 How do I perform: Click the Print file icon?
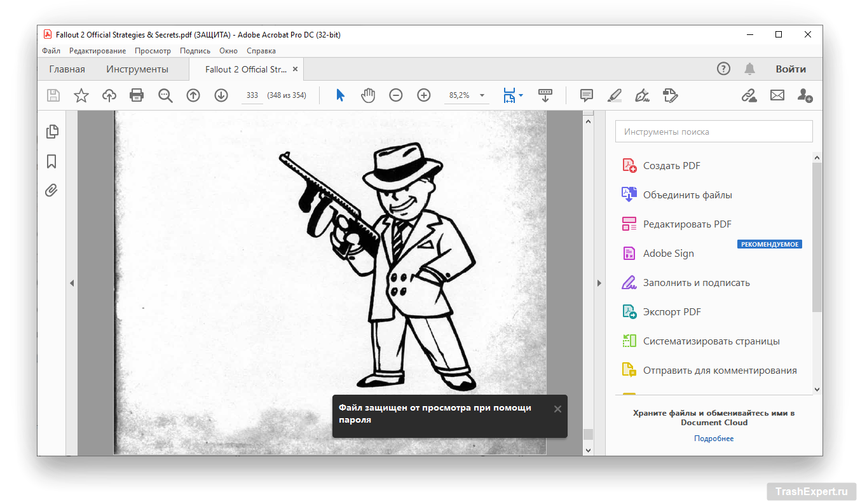tap(137, 95)
